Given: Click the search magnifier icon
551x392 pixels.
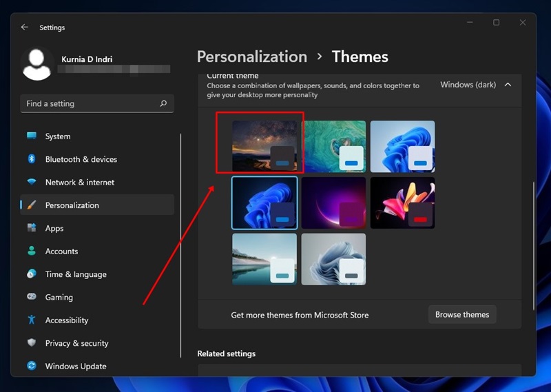Looking at the screenshot, I should (163, 103).
